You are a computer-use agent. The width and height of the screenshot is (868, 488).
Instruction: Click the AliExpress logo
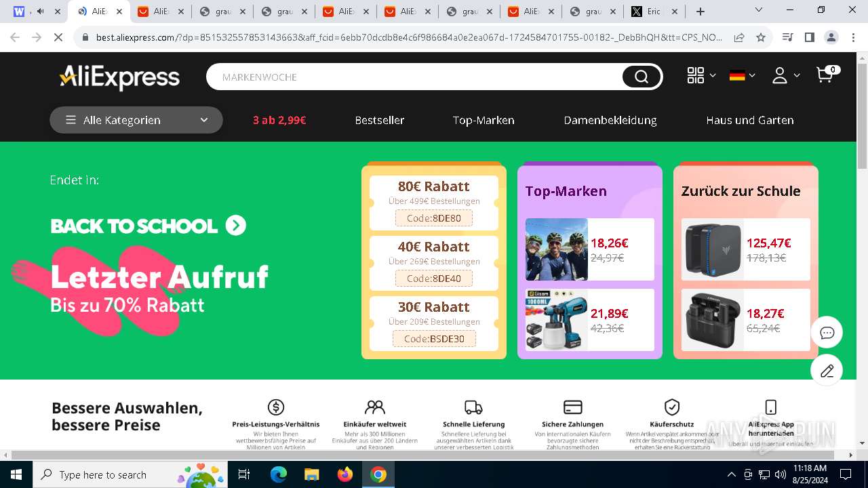[x=119, y=77]
